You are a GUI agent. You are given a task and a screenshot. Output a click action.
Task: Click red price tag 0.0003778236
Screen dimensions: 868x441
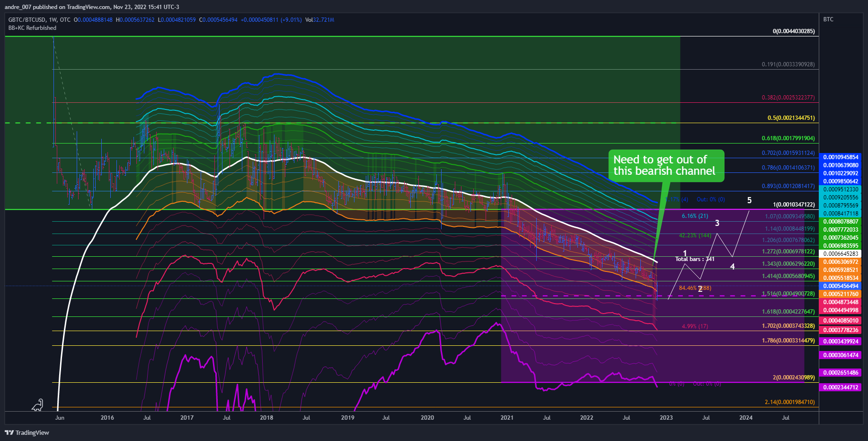841,330
